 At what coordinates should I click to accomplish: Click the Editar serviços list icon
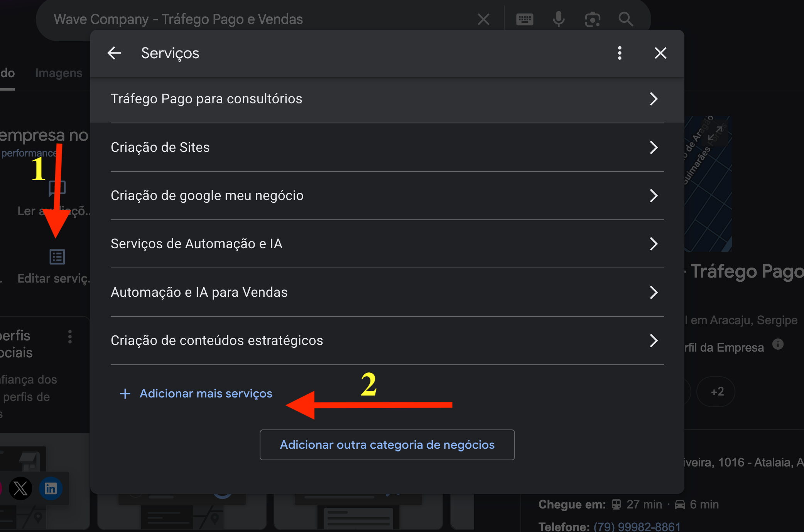(57, 257)
